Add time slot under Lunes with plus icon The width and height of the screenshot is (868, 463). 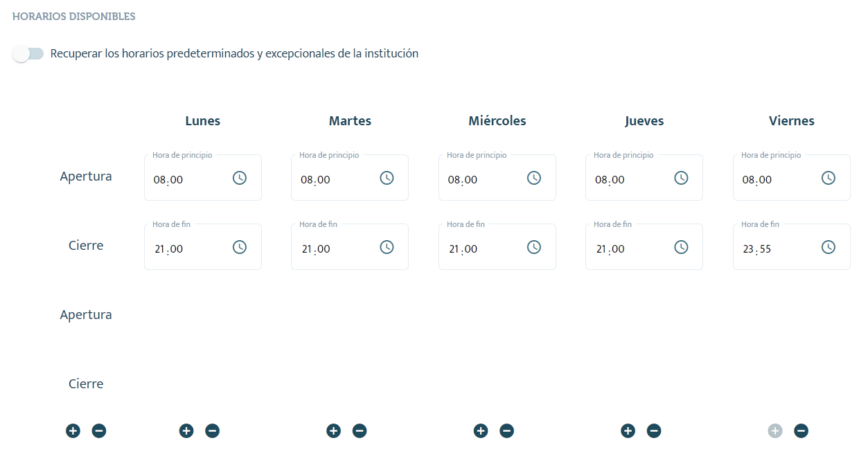coord(186,431)
